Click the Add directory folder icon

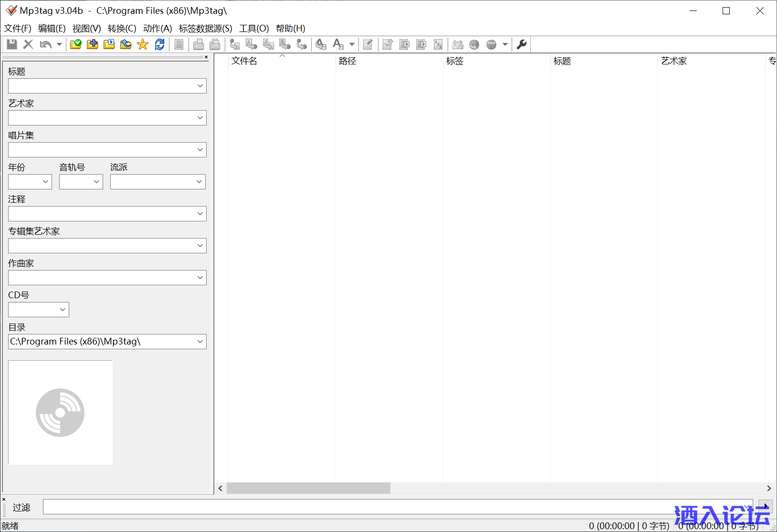(93, 44)
